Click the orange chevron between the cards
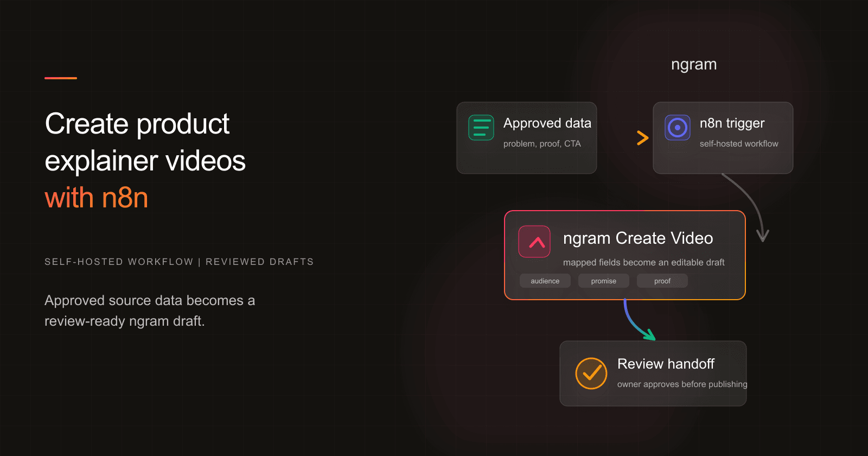 pos(643,138)
